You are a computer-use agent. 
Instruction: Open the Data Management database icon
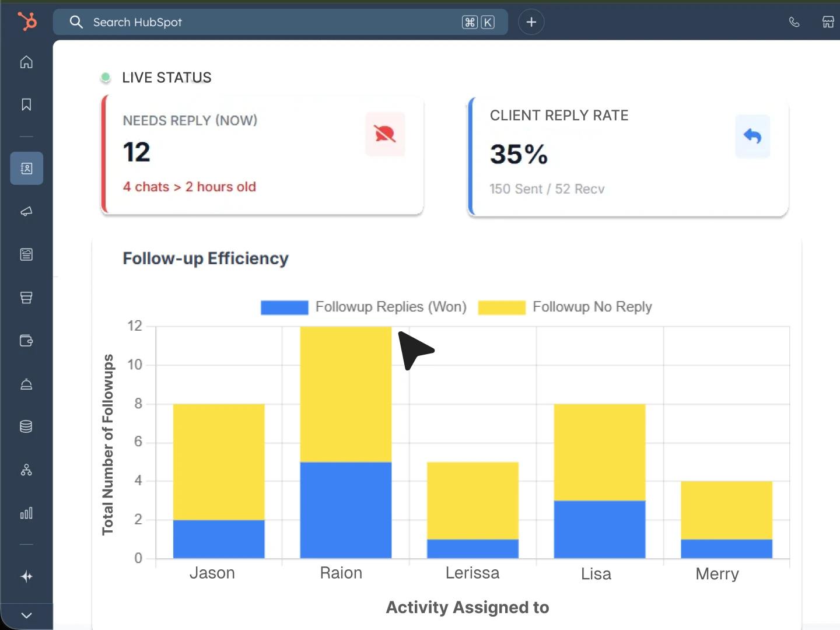(26, 426)
